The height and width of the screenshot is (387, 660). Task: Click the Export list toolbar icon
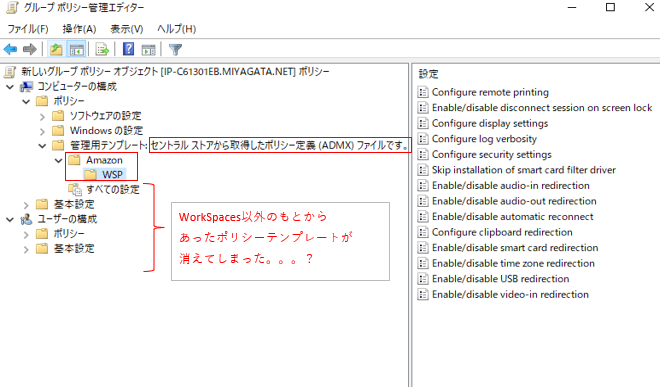coord(102,50)
